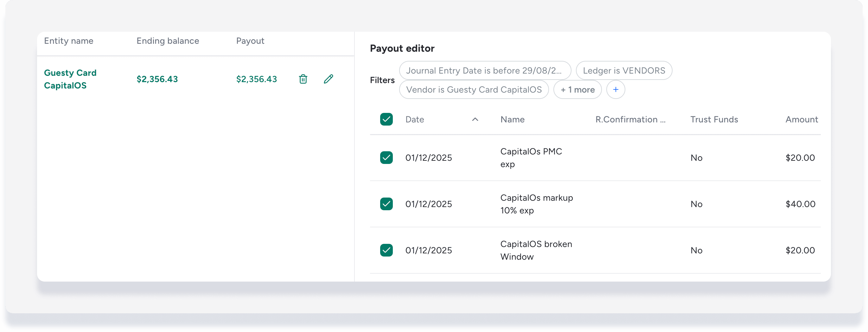Select the $2,356.43 payout value
This screenshot has width=868, height=332.
[x=256, y=79]
